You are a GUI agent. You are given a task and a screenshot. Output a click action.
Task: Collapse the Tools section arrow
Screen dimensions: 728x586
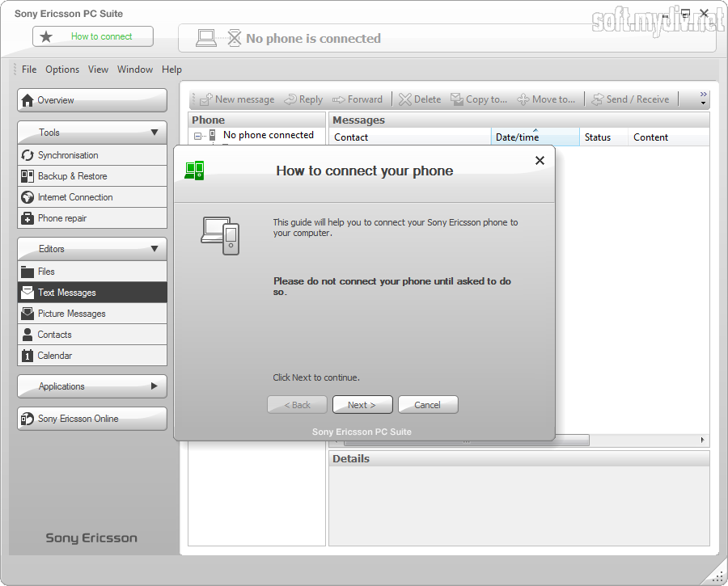pyautogui.click(x=154, y=133)
